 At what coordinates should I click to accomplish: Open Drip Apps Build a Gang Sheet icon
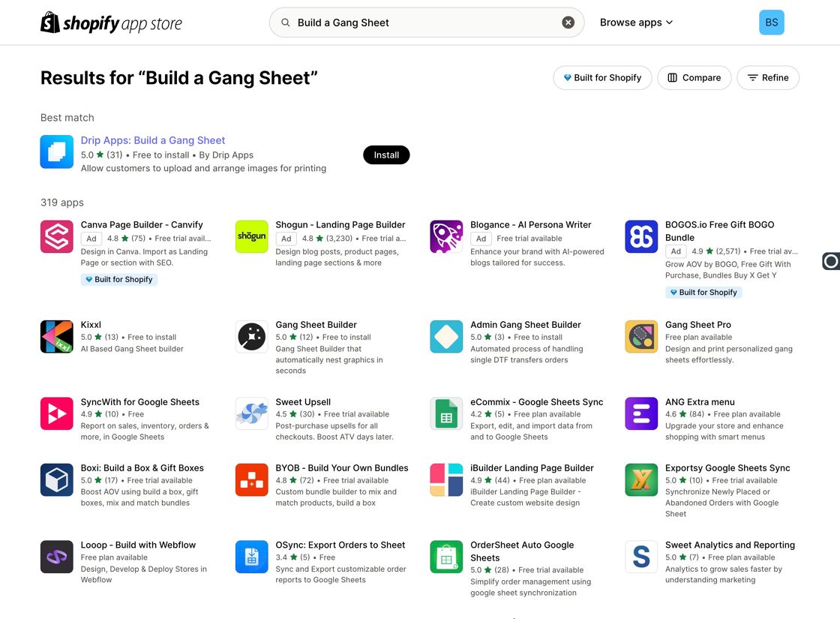coord(57,152)
